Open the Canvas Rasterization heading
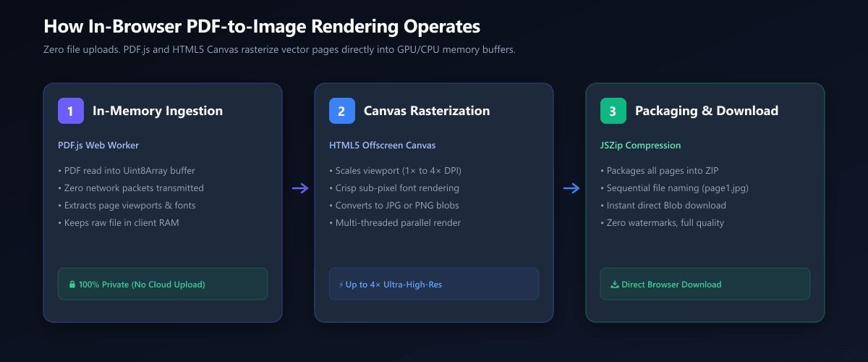The width and height of the screenshot is (868, 362). click(427, 111)
